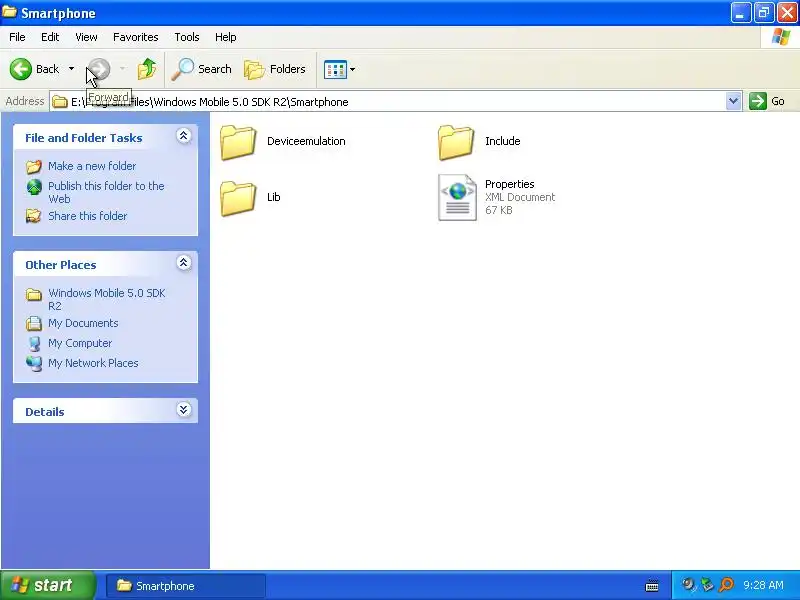Viewport: 800px width, 600px height.
Task: Click the clock showing 9:28 AM
Action: coord(763,585)
